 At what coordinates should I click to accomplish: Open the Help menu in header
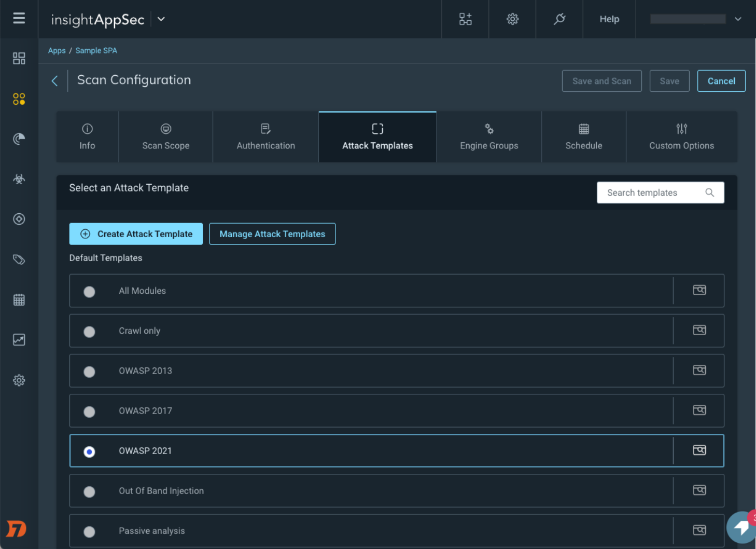click(609, 19)
